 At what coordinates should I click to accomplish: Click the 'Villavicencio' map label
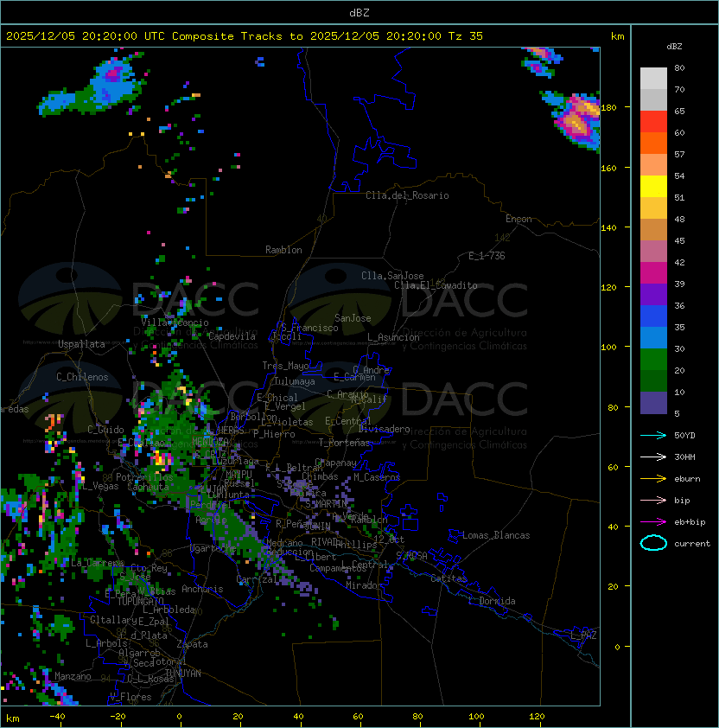pos(175,322)
